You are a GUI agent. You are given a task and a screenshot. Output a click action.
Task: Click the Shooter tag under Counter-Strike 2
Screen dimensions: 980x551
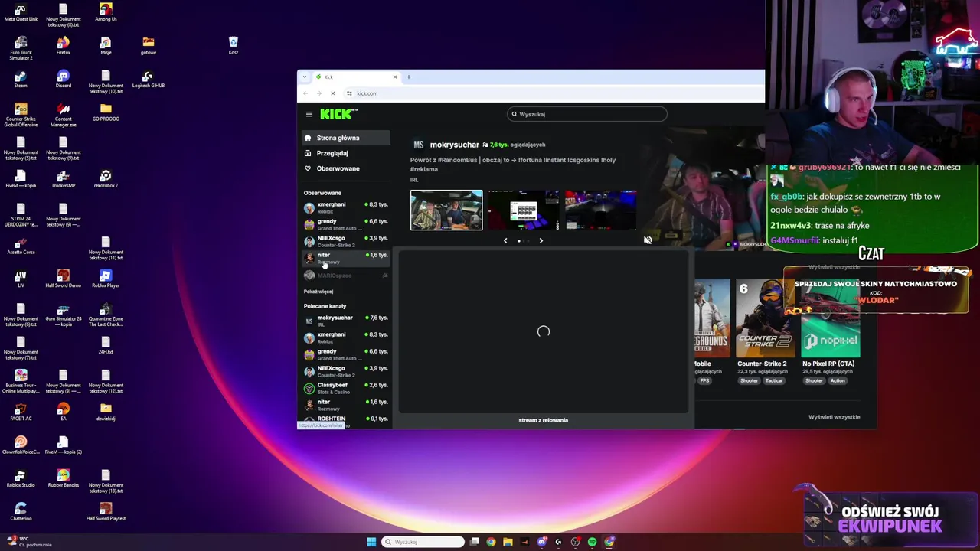(749, 381)
